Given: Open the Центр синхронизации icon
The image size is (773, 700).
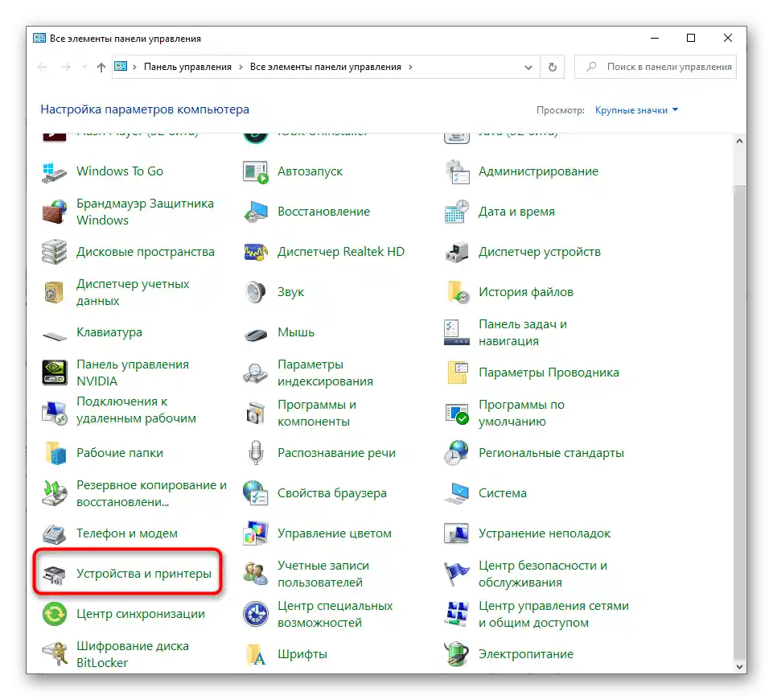Looking at the screenshot, I should (54, 614).
